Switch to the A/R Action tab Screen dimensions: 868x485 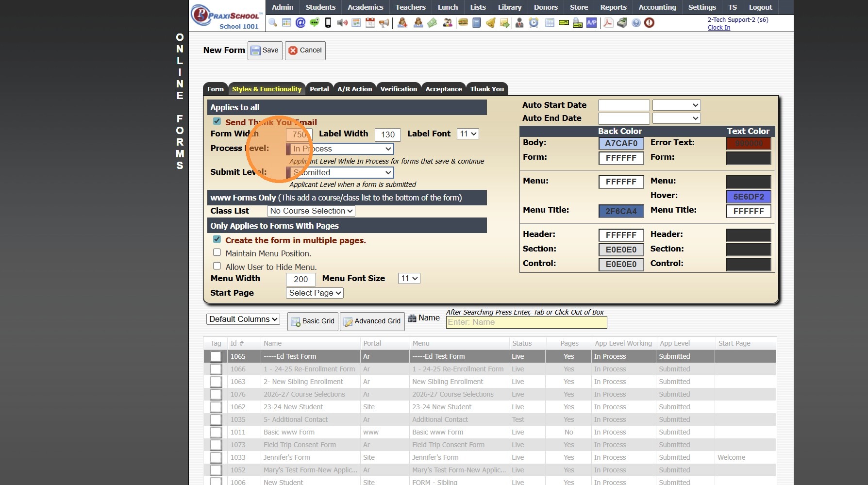[354, 89]
